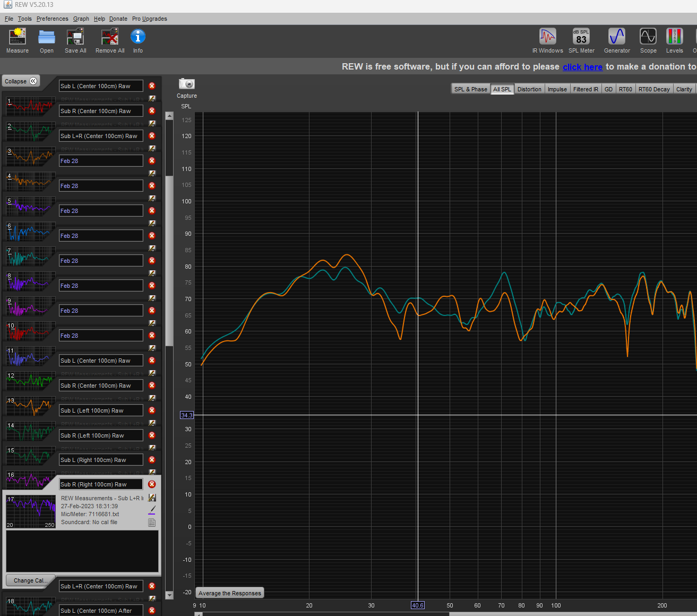This screenshot has height=616, width=697.
Task: Open the SPL Meter showing 83
Action: pos(581,41)
